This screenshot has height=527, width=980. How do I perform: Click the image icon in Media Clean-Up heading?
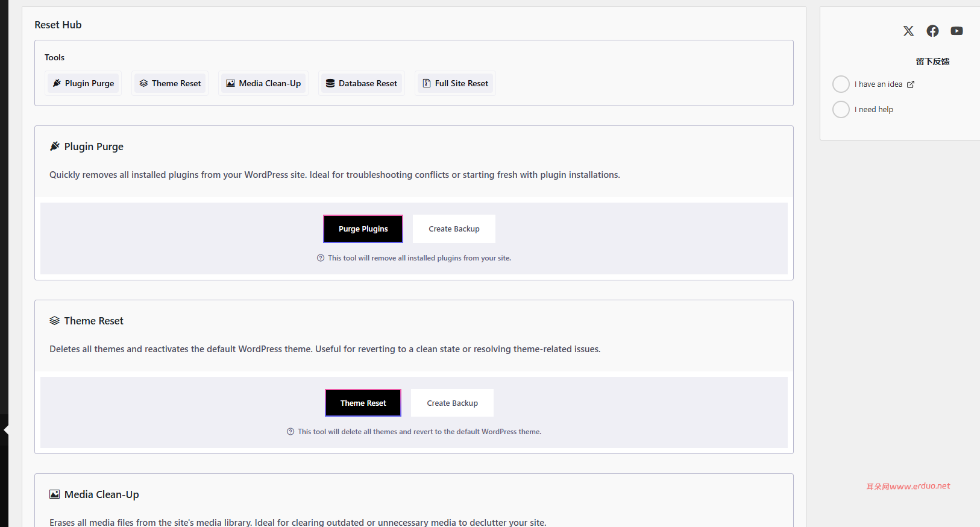[55, 494]
